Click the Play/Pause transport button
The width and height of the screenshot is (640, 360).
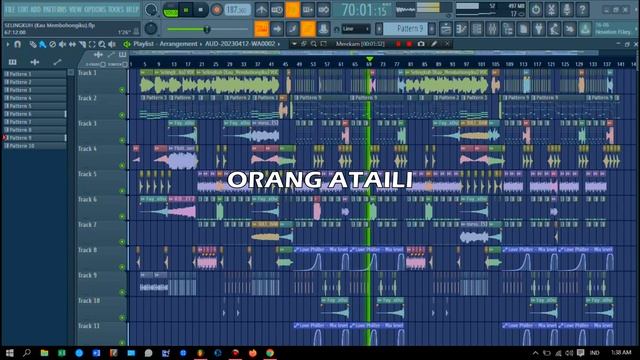click(x=186, y=10)
